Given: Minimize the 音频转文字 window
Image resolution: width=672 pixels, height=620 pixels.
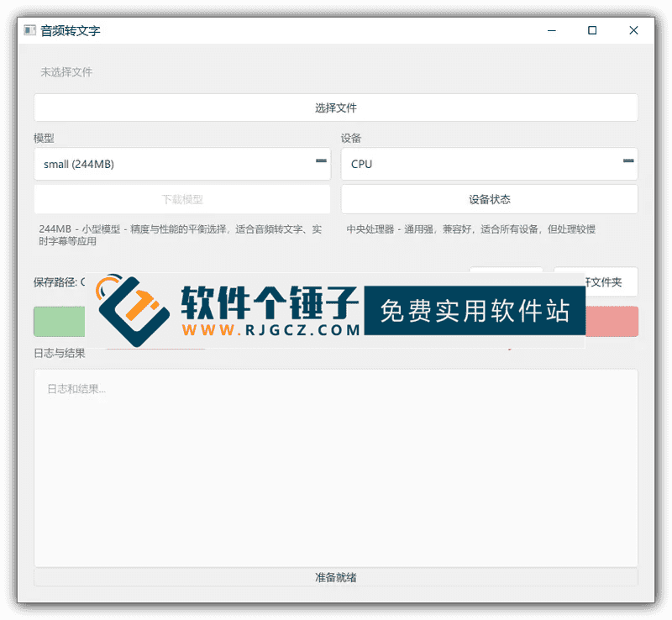Looking at the screenshot, I should 552,30.
